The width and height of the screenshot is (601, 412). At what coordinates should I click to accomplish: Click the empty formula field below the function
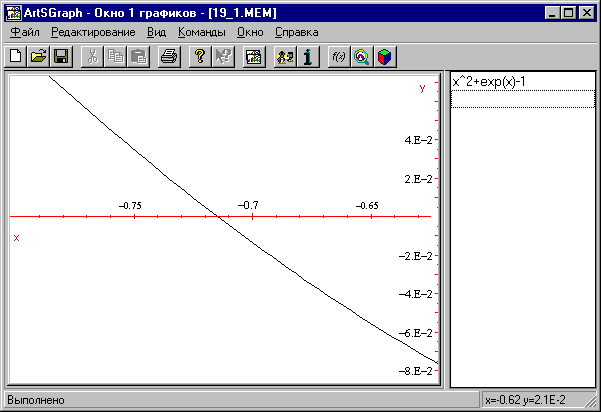(x=521, y=98)
